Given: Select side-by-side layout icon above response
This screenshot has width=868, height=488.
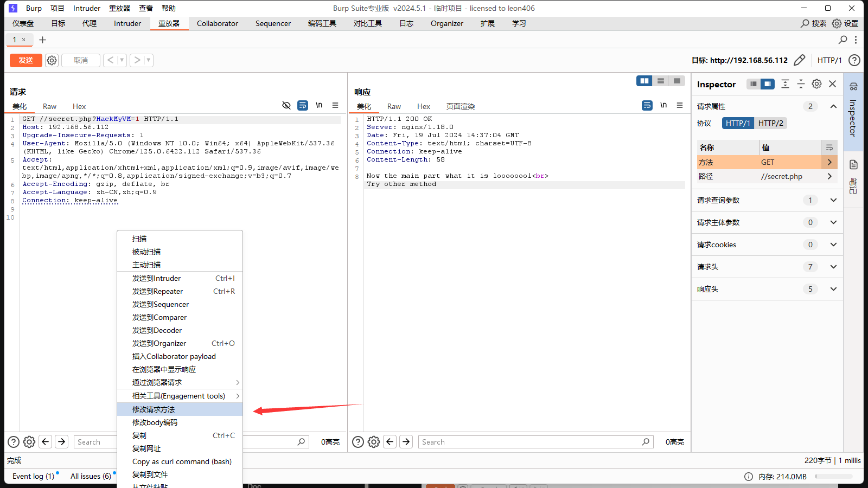Looking at the screenshot, I should [x=644, y=81].
